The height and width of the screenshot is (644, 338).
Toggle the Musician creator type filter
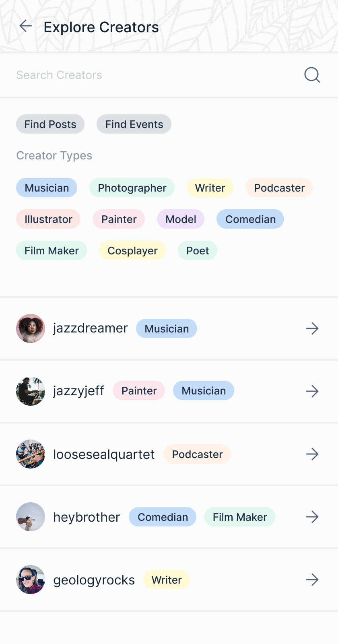click(47, 188)
